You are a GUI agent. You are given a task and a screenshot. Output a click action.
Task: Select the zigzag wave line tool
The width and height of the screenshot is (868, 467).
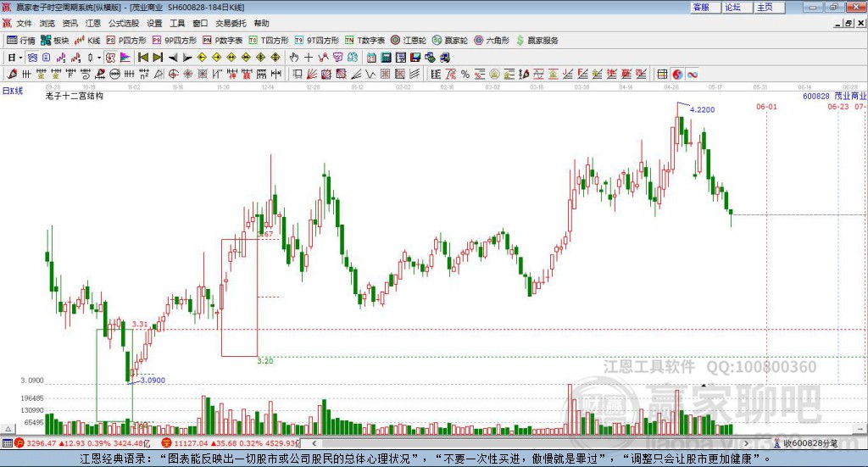click(x=371, y=74)
